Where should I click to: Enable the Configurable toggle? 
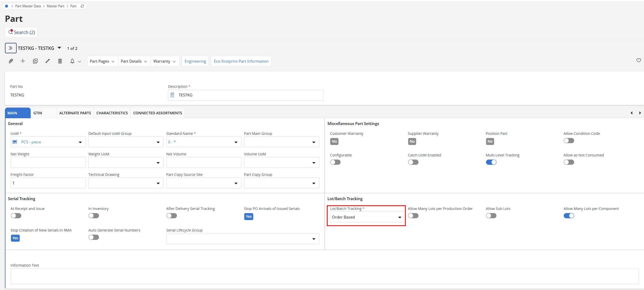[x=335, y=162]
